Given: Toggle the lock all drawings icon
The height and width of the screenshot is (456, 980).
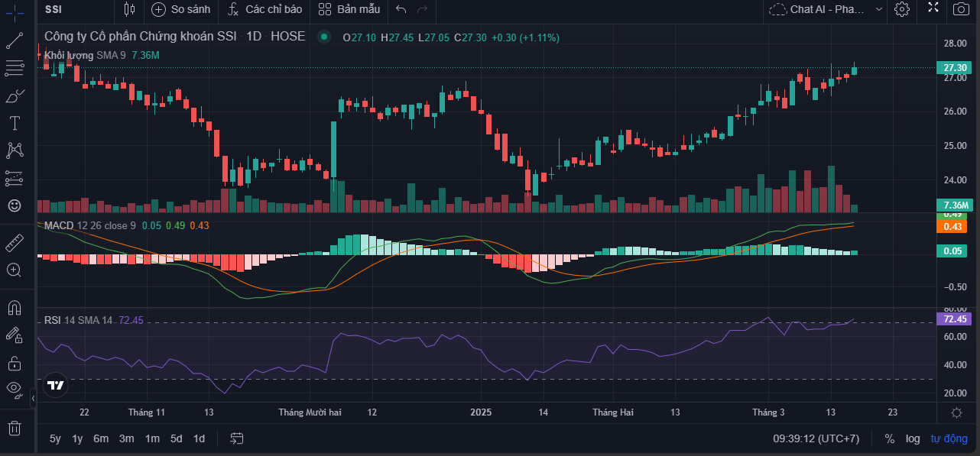Looking at the screenshot, I should tap(15, 362).
